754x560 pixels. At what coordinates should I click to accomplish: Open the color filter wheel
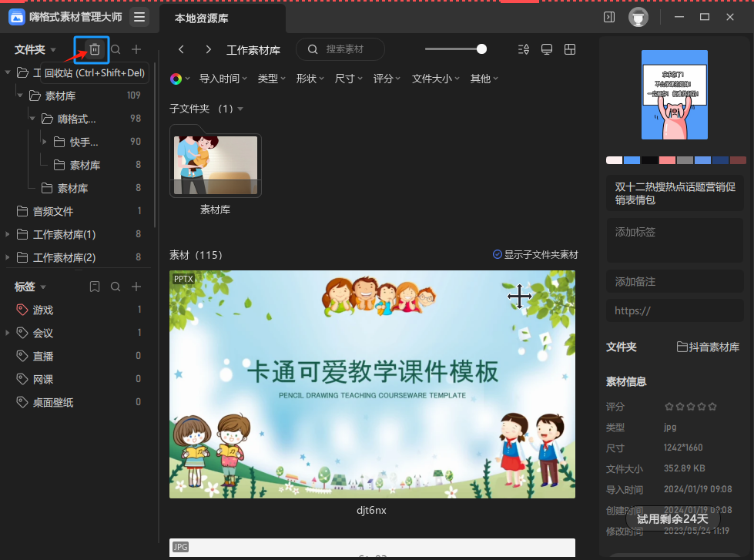[176, 79]
